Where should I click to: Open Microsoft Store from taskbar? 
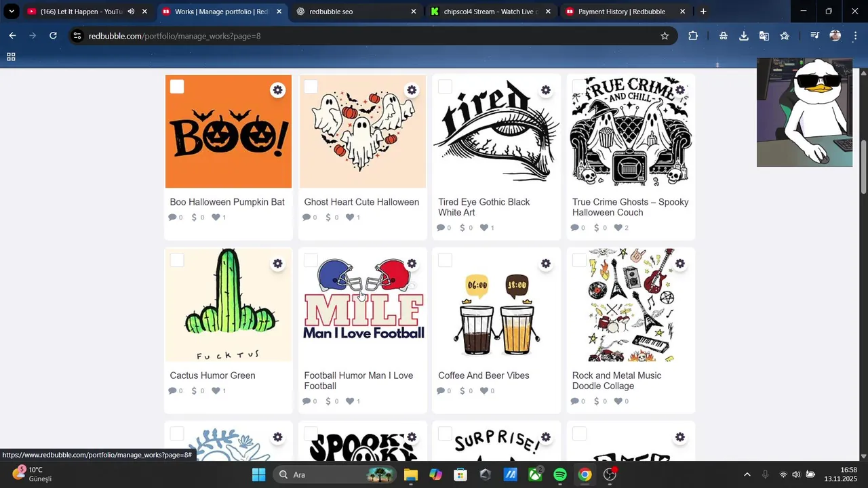coord(460,474)
